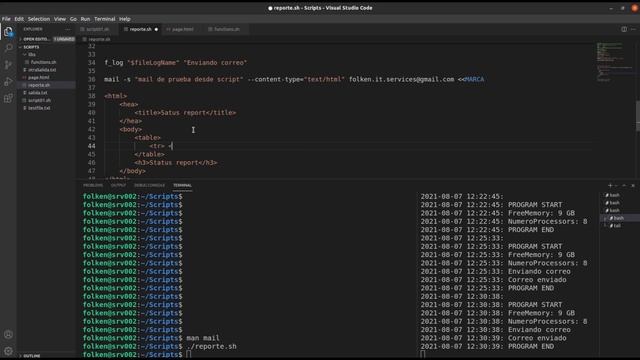Click line number 36 in the gutter
The image size is (640, 360).
click(x=91, y=79)
